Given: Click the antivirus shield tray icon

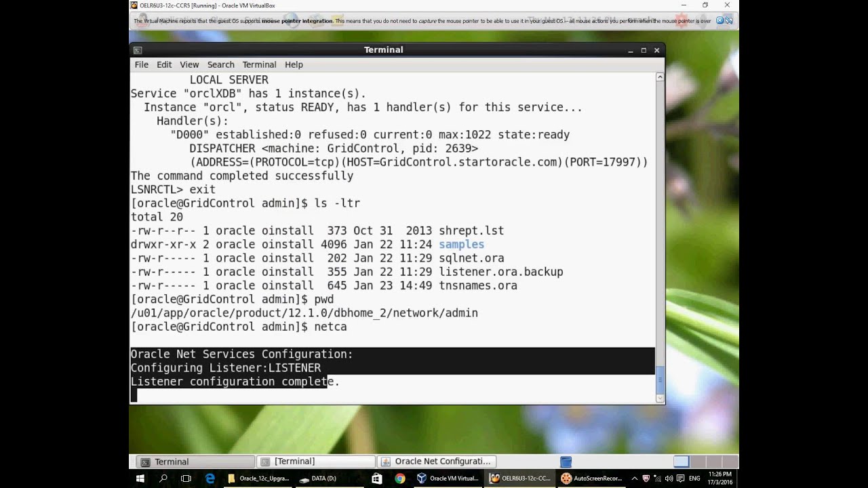Looking at the screenshot, I should point(646,478).
